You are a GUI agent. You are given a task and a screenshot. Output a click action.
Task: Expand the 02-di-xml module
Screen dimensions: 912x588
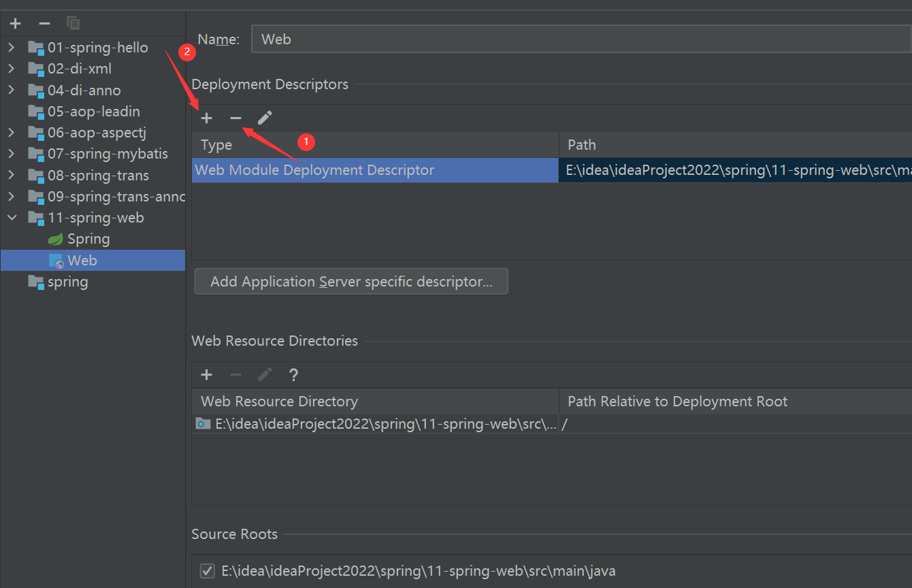point(12,69)
